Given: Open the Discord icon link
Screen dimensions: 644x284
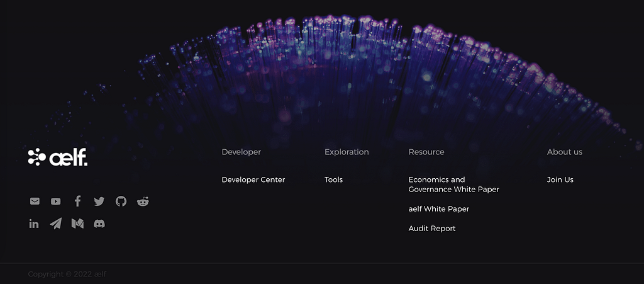Looking at the screenshot, I should coord(99,224).
